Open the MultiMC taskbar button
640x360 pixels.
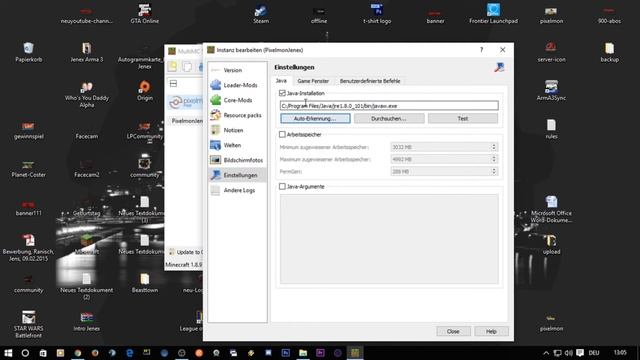(355, 353)
